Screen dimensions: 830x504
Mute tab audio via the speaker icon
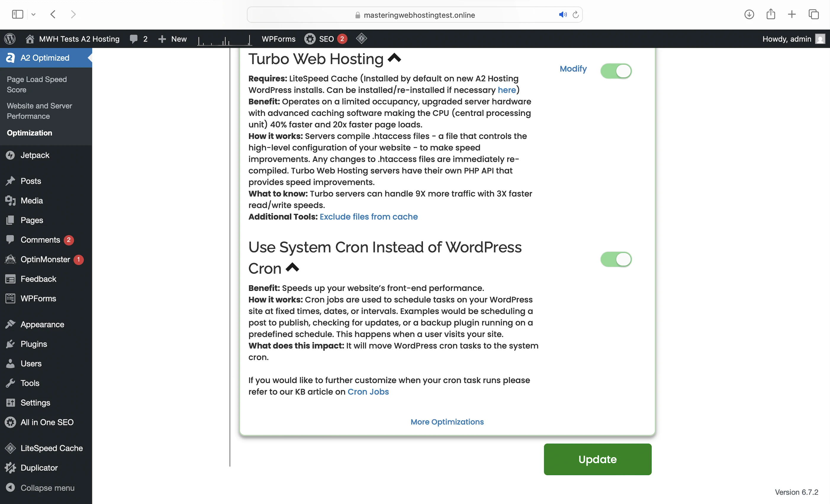pyautogui.click(x=562, y=15)
